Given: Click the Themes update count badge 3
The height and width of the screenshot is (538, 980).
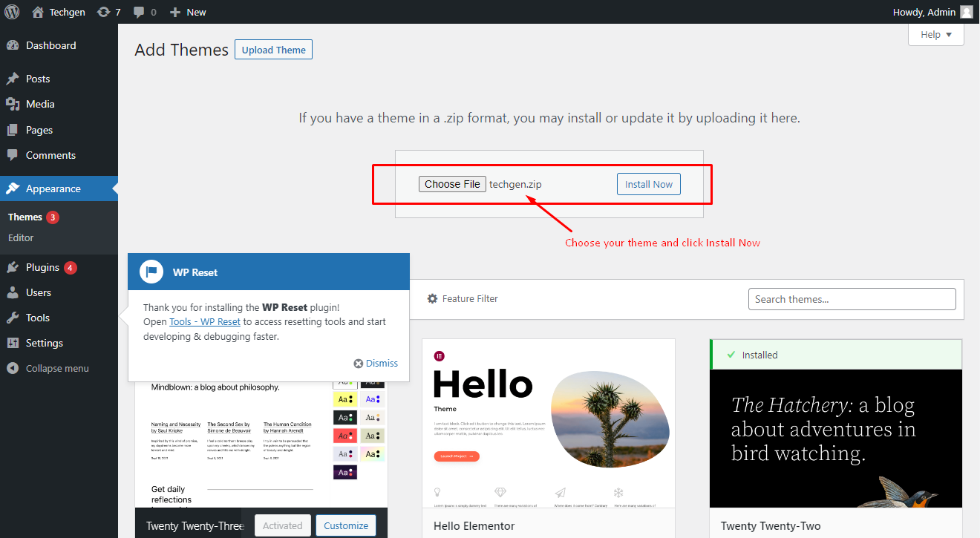Looking at the screenshot, I should [53, 217].
